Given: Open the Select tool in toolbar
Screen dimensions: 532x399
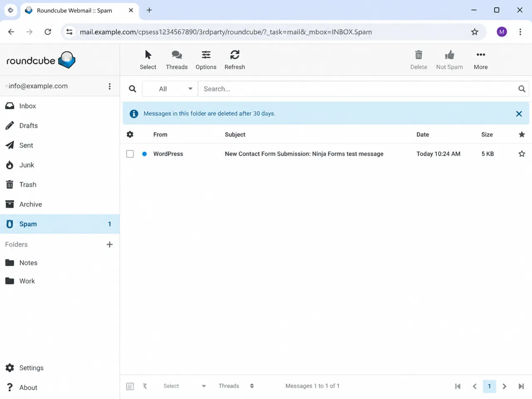Looking at the screenshot, I should (x=148, y=60).
